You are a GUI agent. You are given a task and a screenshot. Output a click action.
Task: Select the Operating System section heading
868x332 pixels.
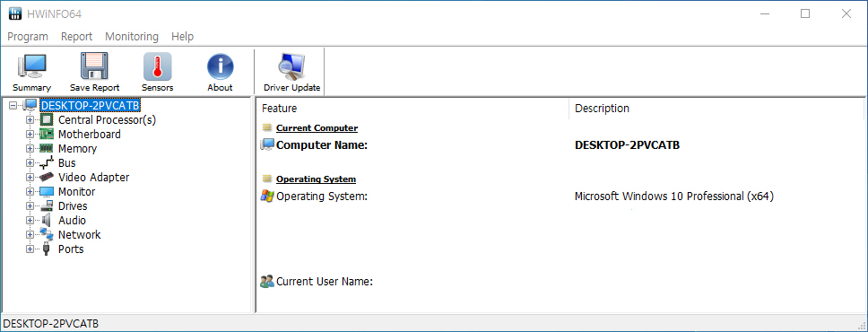[x=317, y=179]
